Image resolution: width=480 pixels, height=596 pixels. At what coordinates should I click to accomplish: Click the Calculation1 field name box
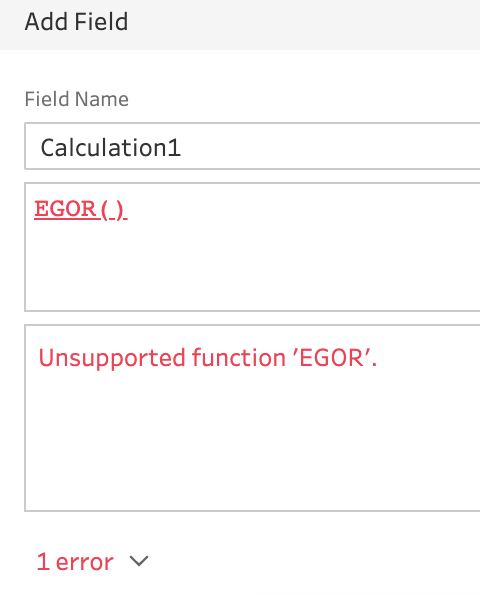(x=252, y=146)
